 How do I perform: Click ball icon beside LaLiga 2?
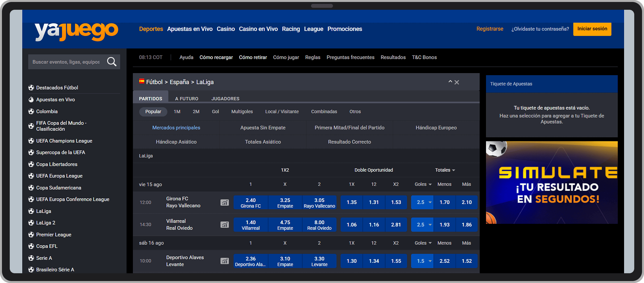point(31,223)
